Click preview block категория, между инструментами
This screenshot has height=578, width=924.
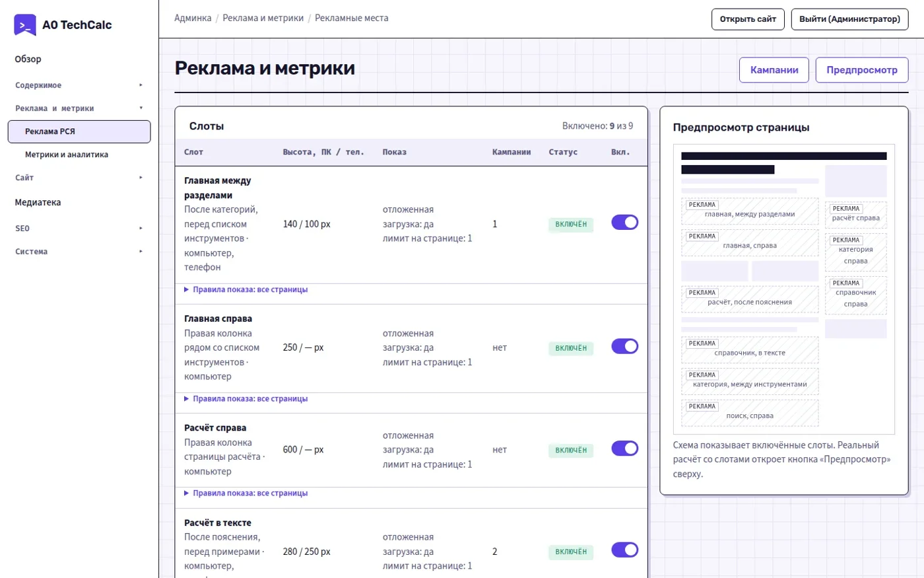[x=750, y=381]
